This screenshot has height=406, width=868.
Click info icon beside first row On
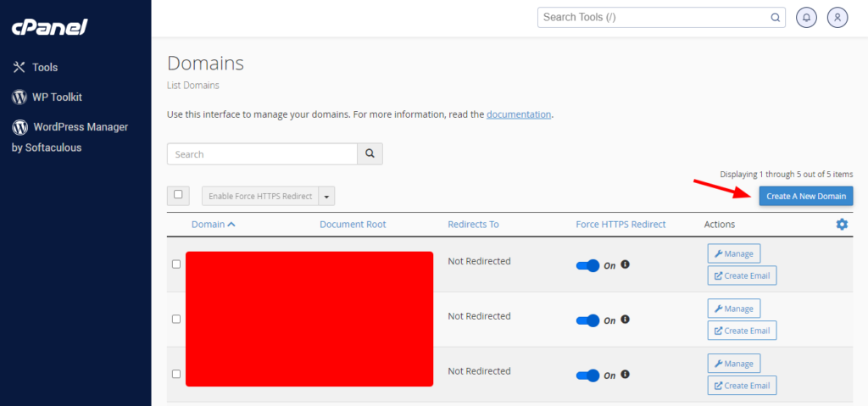pos(626,264)
